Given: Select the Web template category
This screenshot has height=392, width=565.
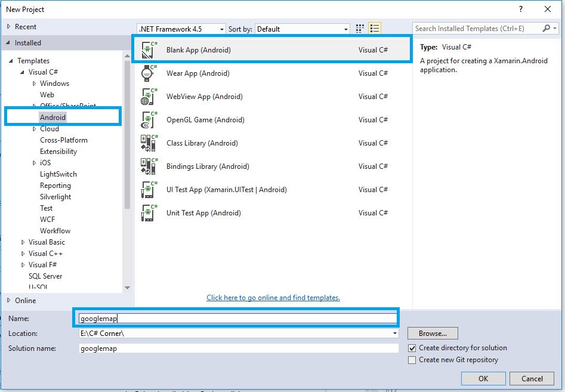Looking at the screenshot, I should point(47,95).
